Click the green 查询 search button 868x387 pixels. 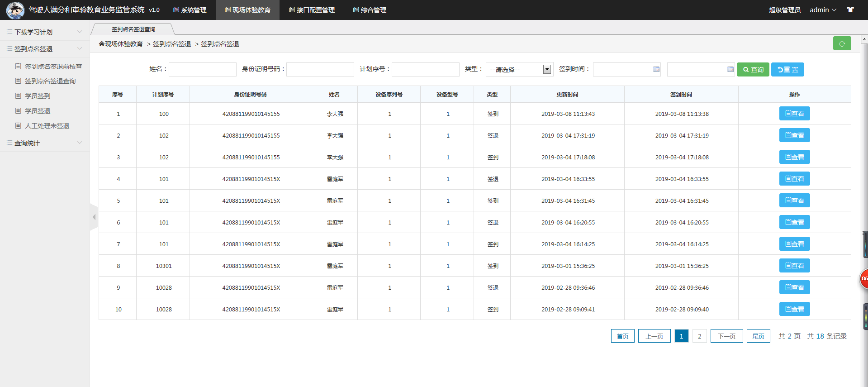[753, 69]
